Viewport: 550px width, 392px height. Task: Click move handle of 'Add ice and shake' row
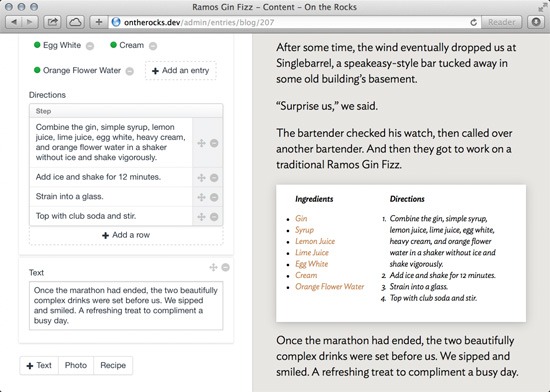click(201, 178)
